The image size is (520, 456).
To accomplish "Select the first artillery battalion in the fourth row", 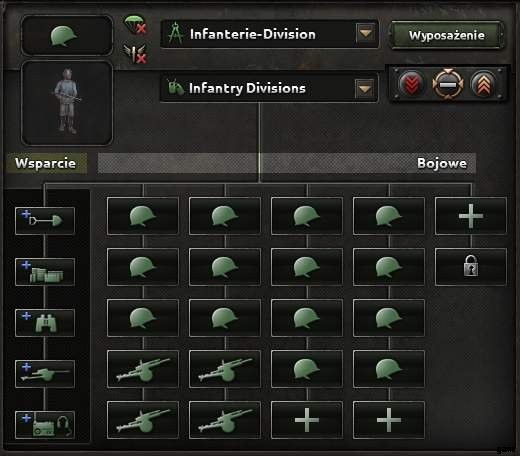I will click(x=143, y=369).
